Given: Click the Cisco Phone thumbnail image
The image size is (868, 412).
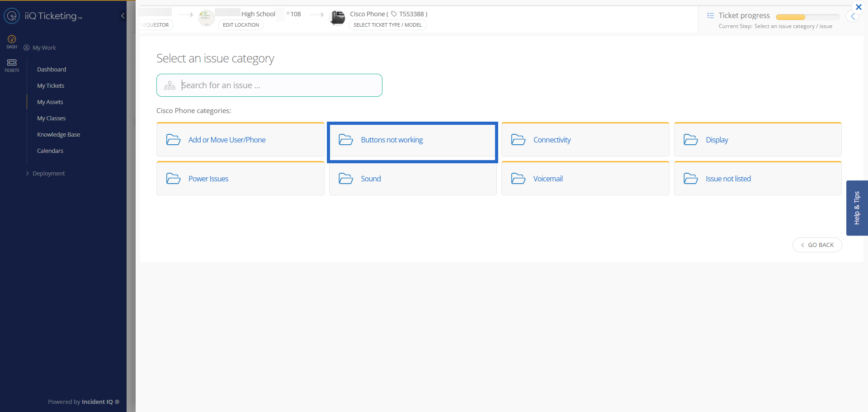Looking at the screenshot, I should (x=338, y=18).
